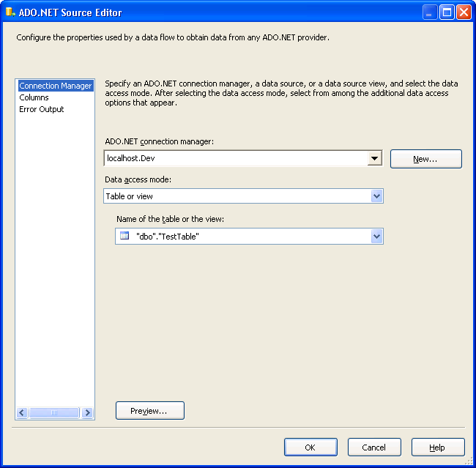Click the Preview... button
Image resolution: width=476 pixels, height=468 pixels.
click(150, 411)
